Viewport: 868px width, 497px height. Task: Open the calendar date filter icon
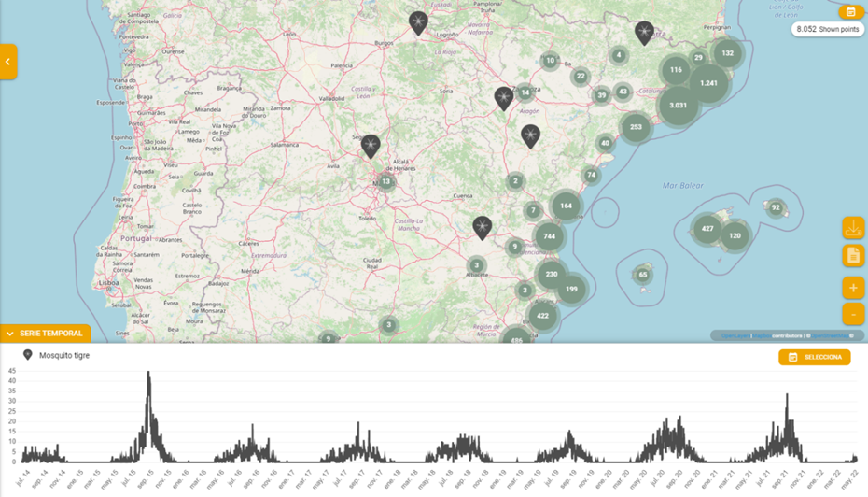pyautogui.click(x=850, y=12)
